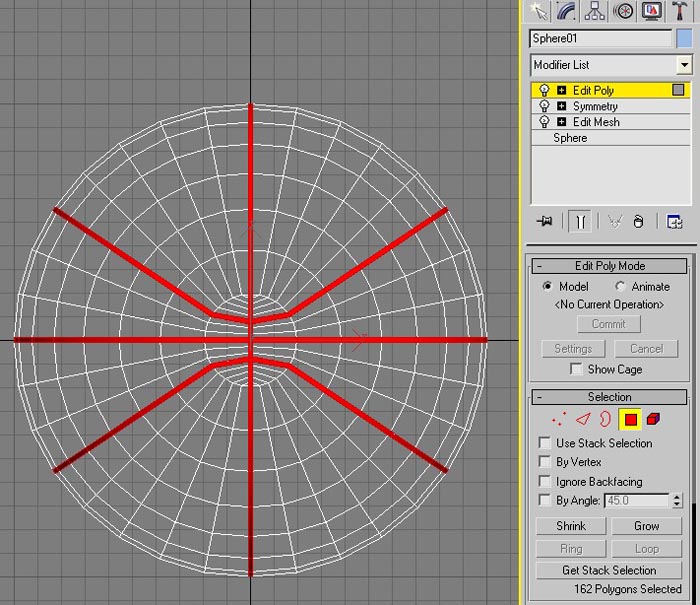
Task: Click the Shrink selection button
Action: pyautogui.click(x=571, y=526)
